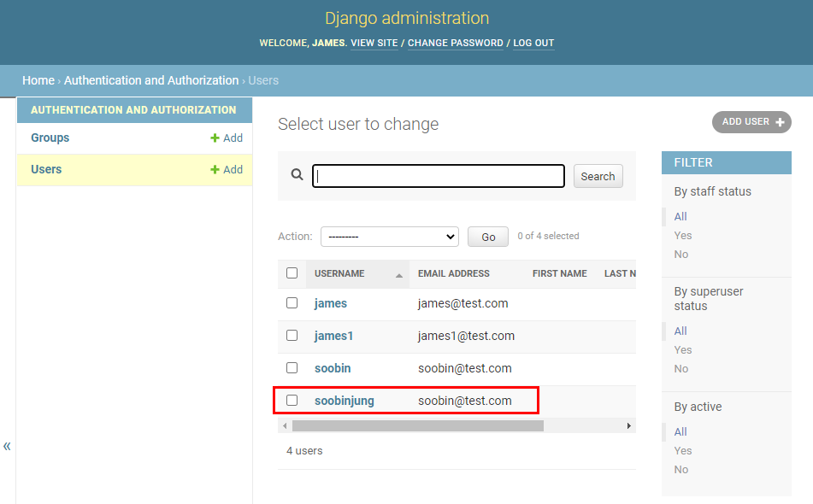813x504 pixels.
Task: Click the Add link next to Groups
Action: coord(233,138)
